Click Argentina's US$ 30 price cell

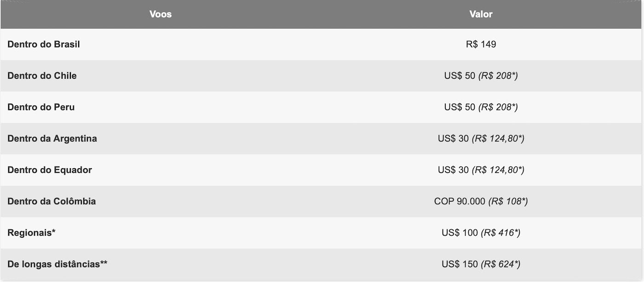[x=481, y=138]
